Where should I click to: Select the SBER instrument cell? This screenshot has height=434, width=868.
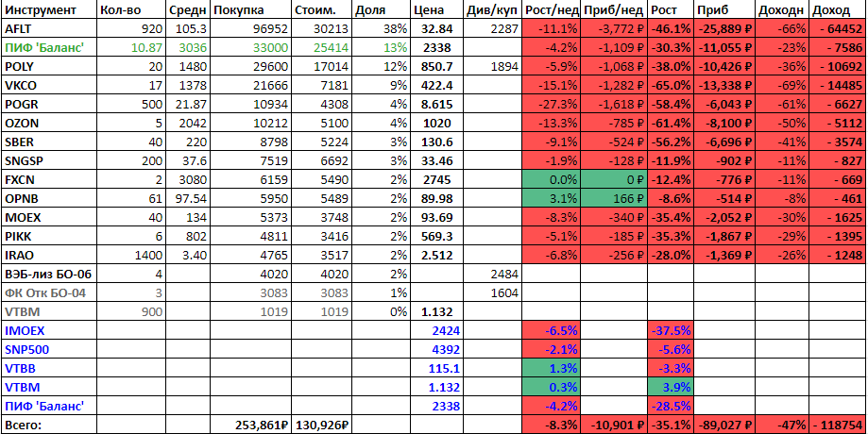click(x=49, y=142)
